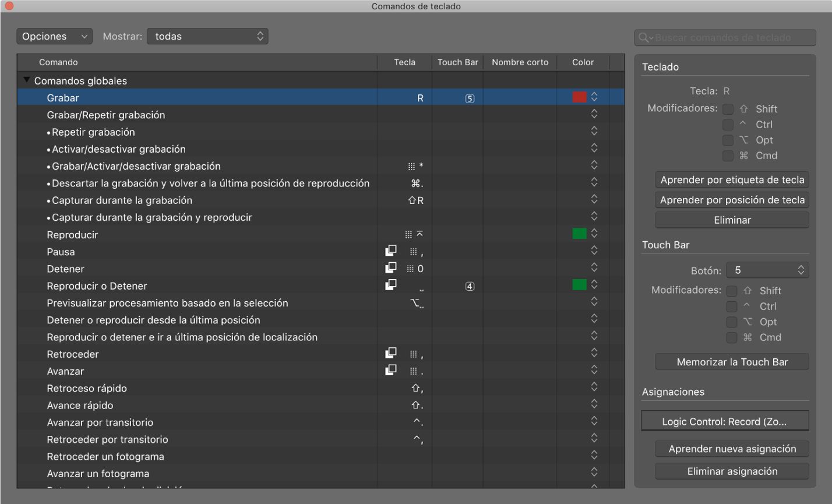The width and height of the screenshot is (832, 504).
Task: Click Touch Bar button 5 icon in Grabar row
Action: pyautogui.click(x=470, y=98)
